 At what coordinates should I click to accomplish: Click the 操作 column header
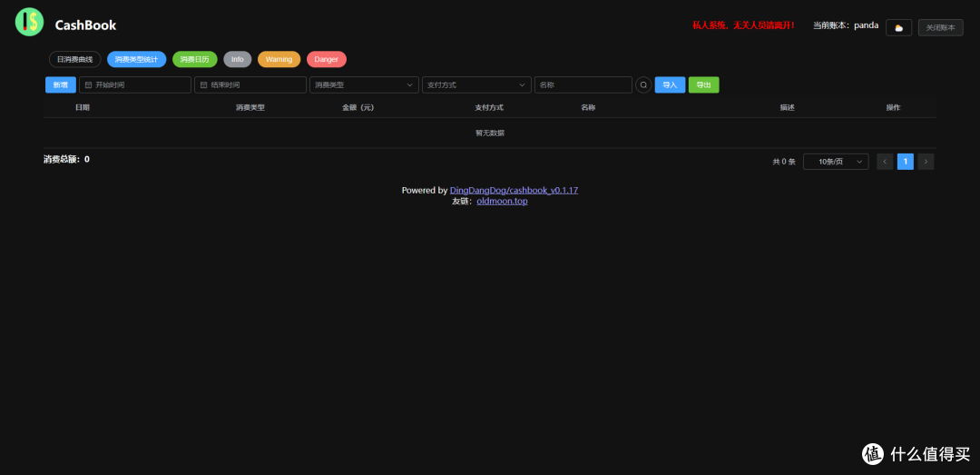point(893,108)
